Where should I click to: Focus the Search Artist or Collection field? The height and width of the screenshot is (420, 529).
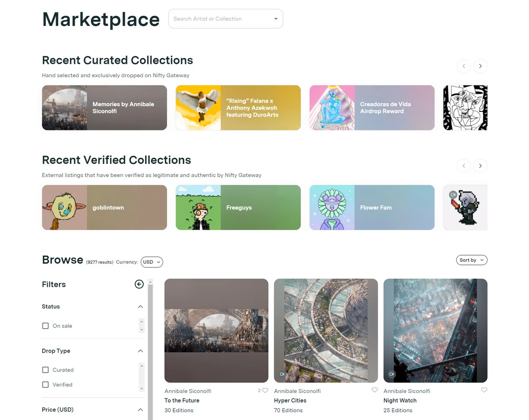(x=226, y=19)
